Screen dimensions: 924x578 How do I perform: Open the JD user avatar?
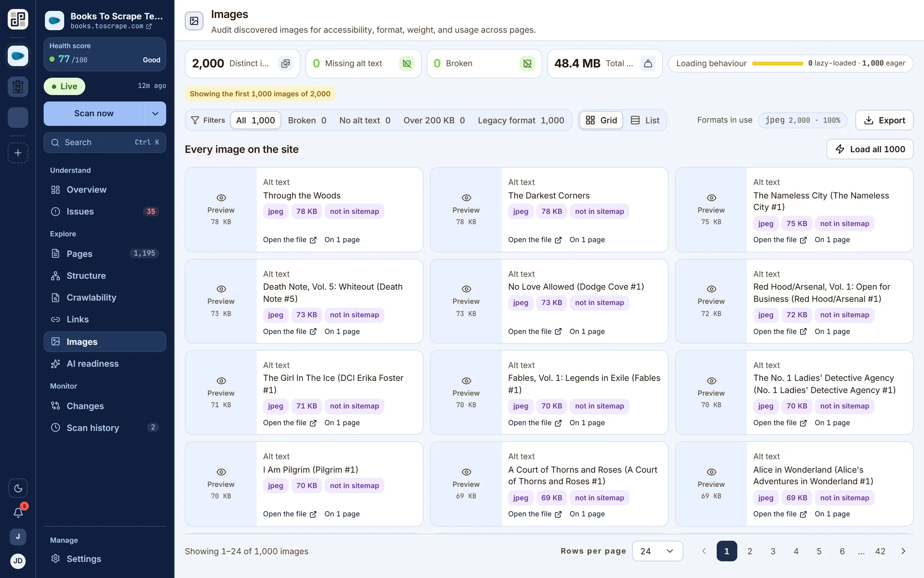[x=18, y=561]
